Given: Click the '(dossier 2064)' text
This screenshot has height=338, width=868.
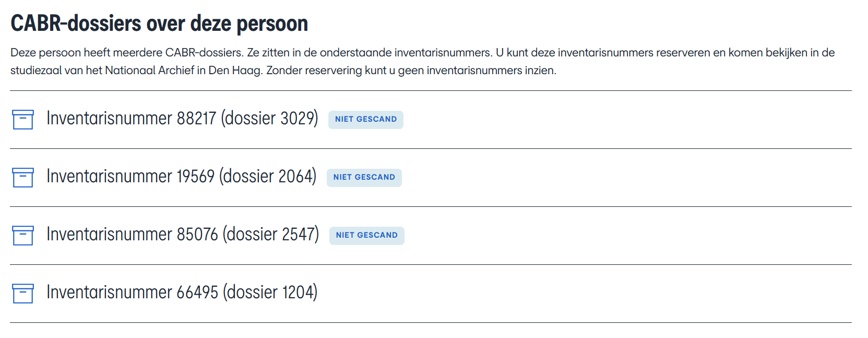Looking at the screenshot, I should pos(268,177).
